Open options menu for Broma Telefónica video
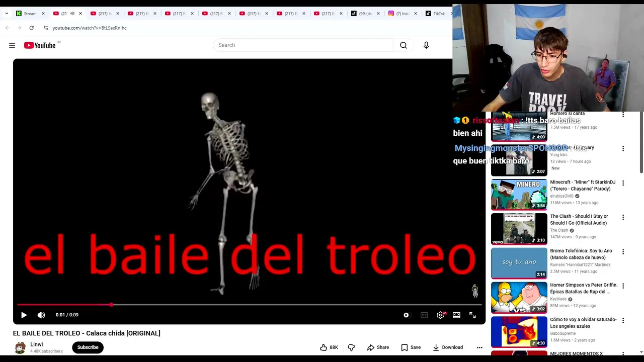This screenshot has height=362, width=644. [623, 252]
